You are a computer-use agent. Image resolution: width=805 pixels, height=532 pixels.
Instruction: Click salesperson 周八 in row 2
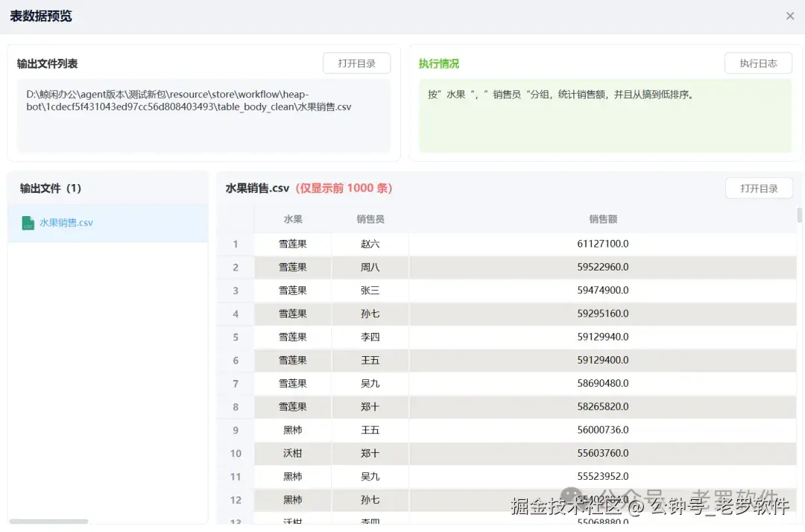(x=370, y=267)
